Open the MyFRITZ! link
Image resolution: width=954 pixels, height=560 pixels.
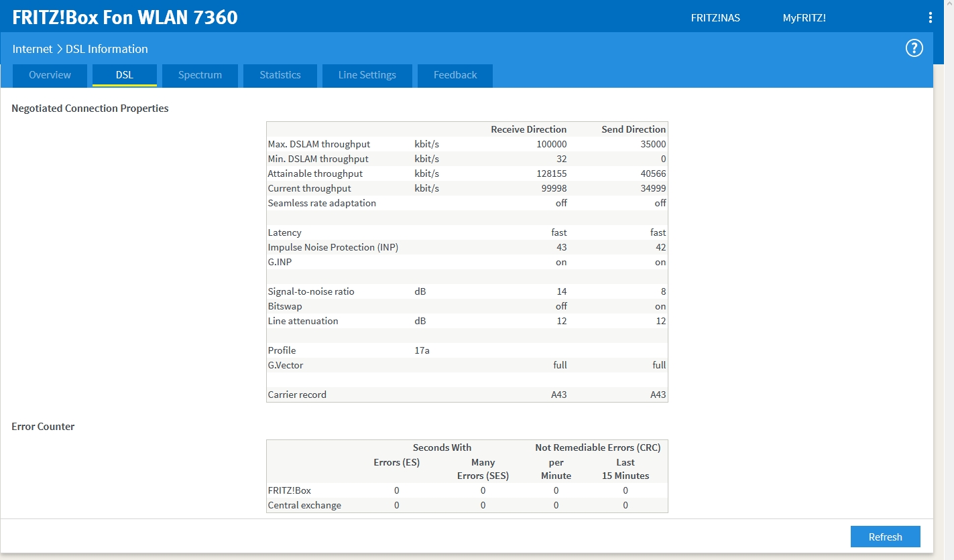[804, 18]
